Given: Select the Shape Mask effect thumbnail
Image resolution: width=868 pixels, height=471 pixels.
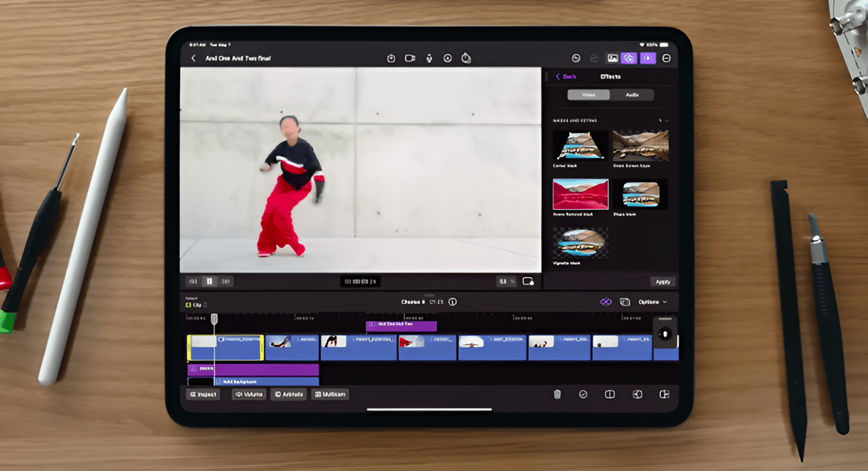Looking at the screenshot, I should [x=640, y=194].
